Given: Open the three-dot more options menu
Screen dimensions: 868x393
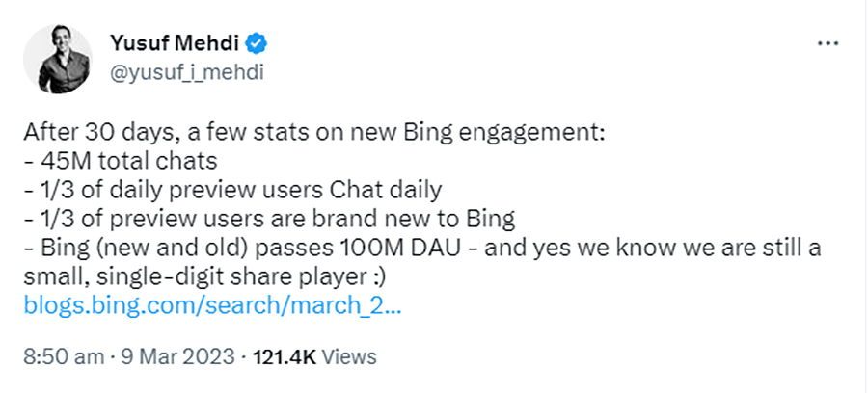Looking at the screenshot, I should (828, 44).
